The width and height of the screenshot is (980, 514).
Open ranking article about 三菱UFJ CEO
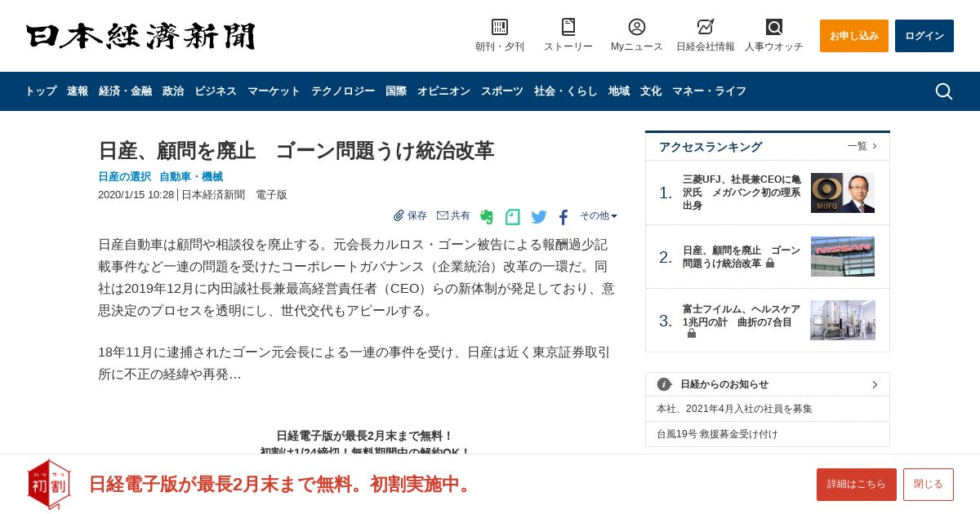(x=742, y=193)
